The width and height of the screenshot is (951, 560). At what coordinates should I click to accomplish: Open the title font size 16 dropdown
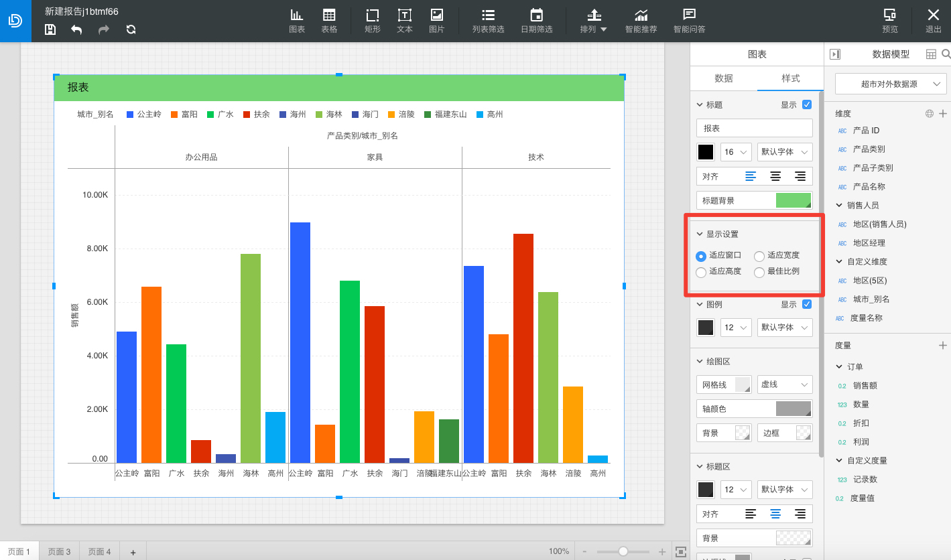[735, 152]
